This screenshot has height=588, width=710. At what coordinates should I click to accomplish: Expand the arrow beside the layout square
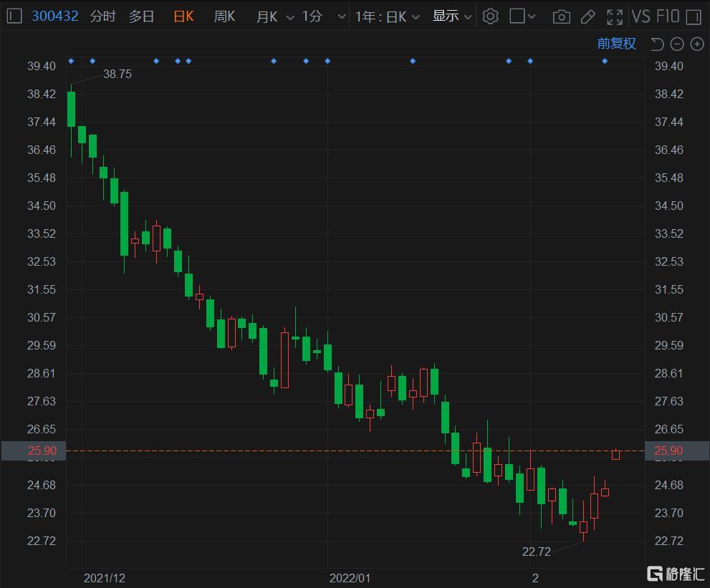[x=532, y=17]
